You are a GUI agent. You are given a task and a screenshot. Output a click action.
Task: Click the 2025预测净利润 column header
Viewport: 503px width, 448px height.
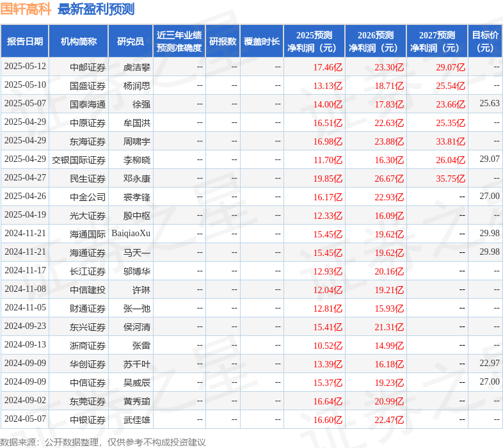[x=314, y=42]
